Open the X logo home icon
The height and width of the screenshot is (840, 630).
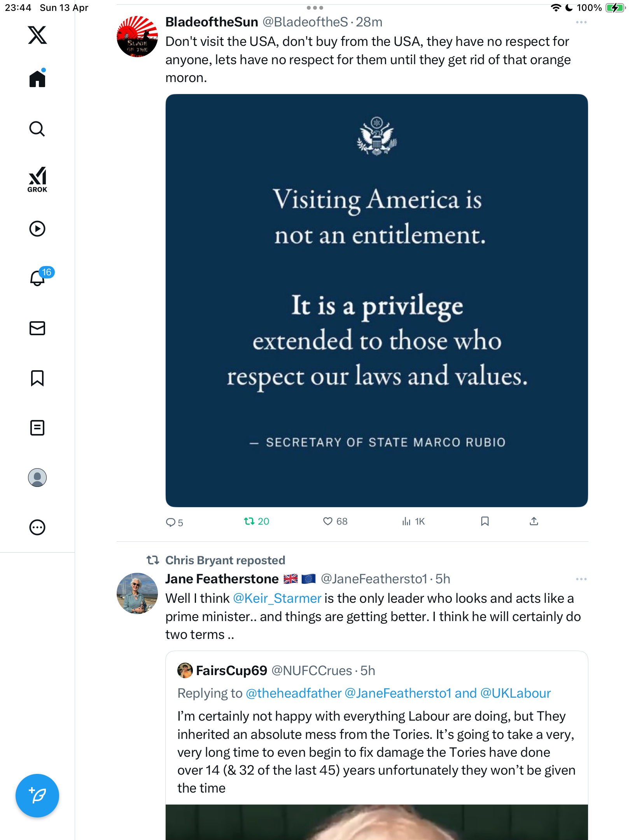[37, 35]
